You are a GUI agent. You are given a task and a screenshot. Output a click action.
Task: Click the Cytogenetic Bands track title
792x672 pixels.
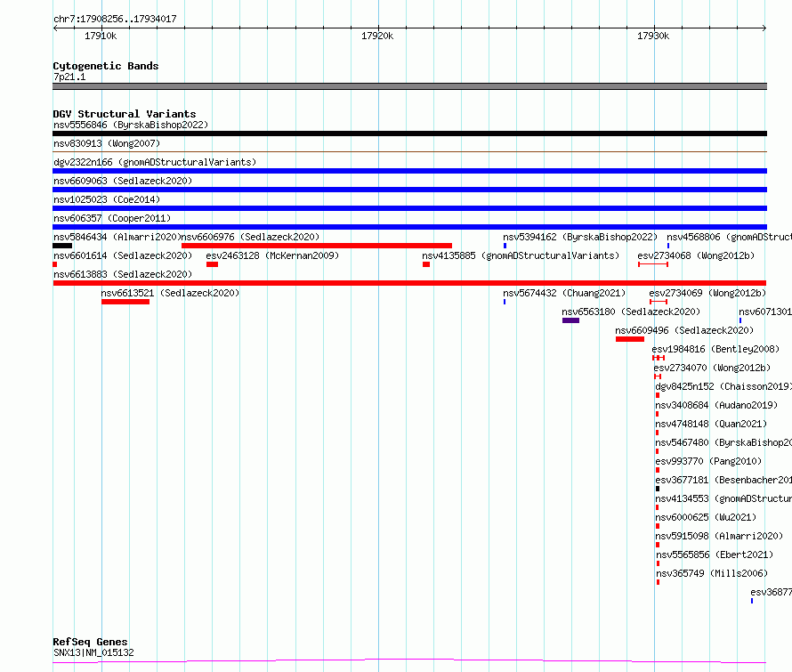click(x=106, y=66)
